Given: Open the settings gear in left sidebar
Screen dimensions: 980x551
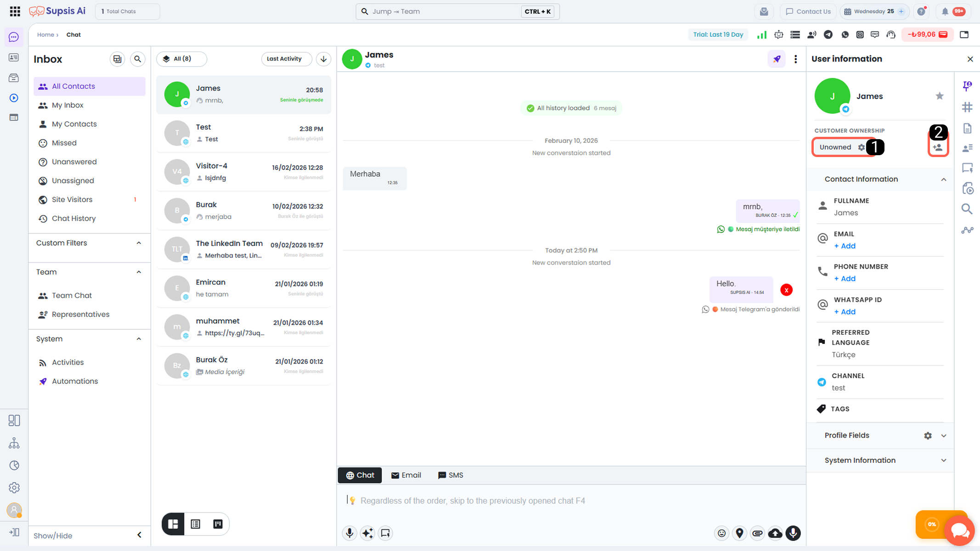Looking at the screenshot, I should [x=14, y=488].
